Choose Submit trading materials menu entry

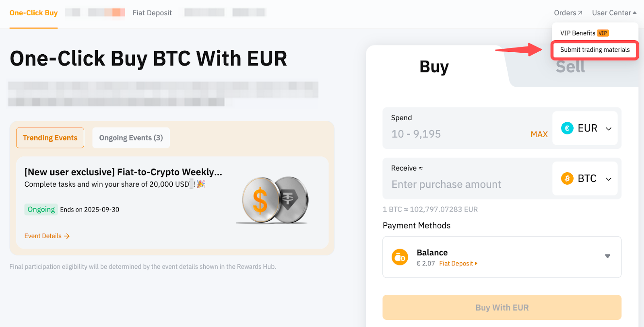[x=594, y=50]
